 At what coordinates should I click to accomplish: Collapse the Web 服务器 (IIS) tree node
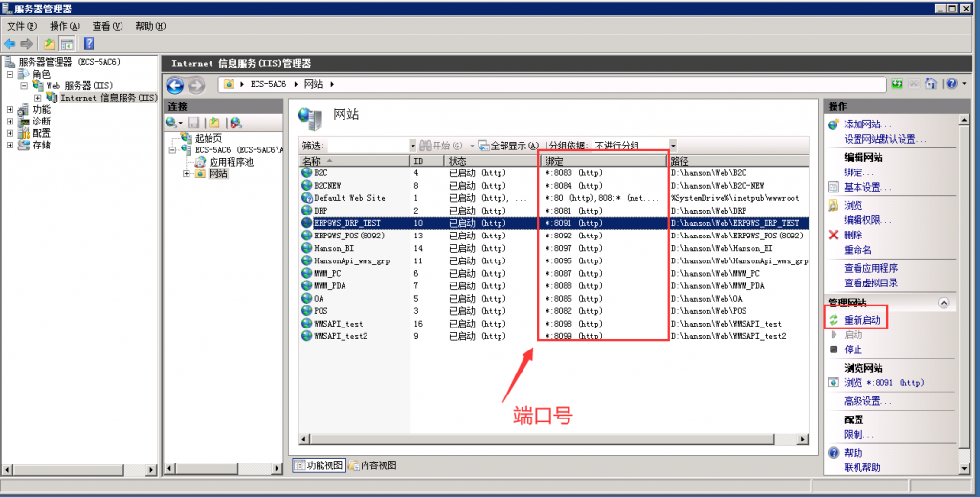pos(24,85)
